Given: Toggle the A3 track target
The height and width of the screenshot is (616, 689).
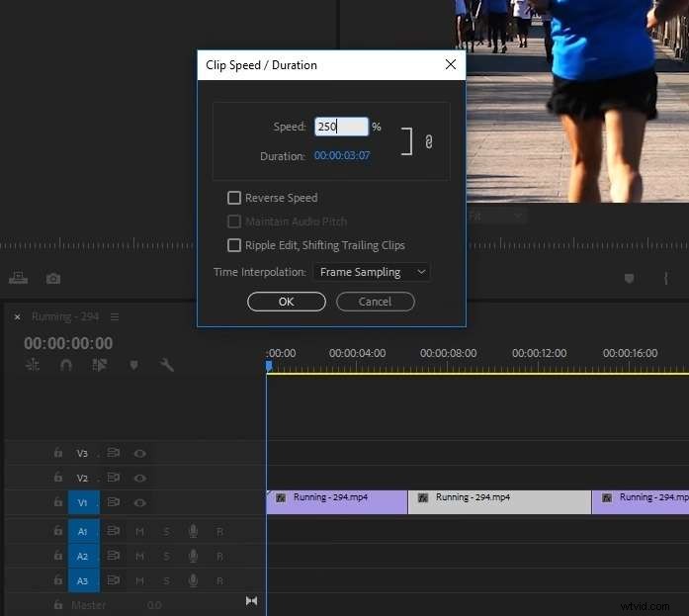Looking at the screenshot, I should (83, 580).
